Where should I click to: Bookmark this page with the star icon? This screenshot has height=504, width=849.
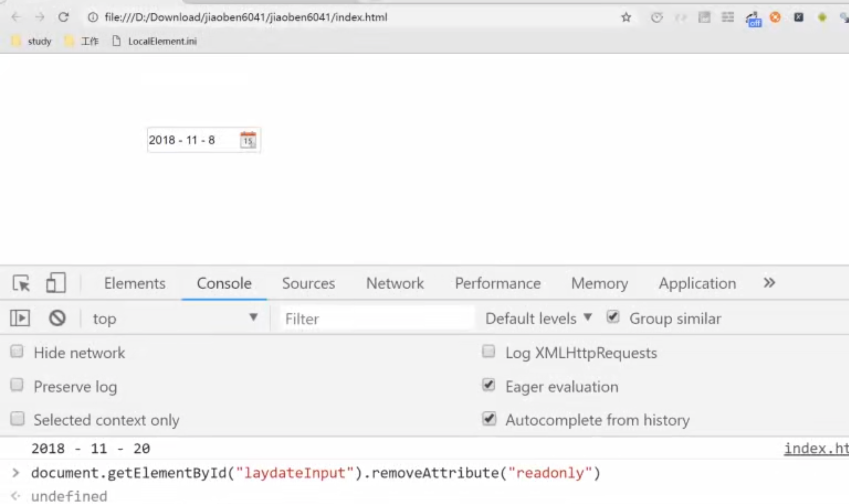click(626, 17)
